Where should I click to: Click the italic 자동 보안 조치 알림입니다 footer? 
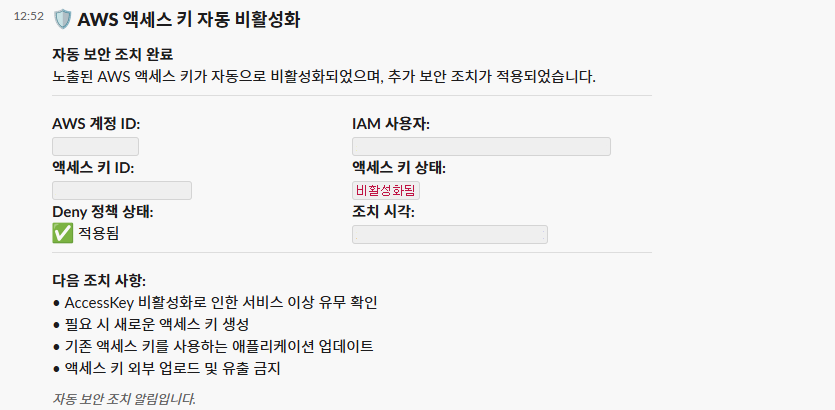[124, 399]
